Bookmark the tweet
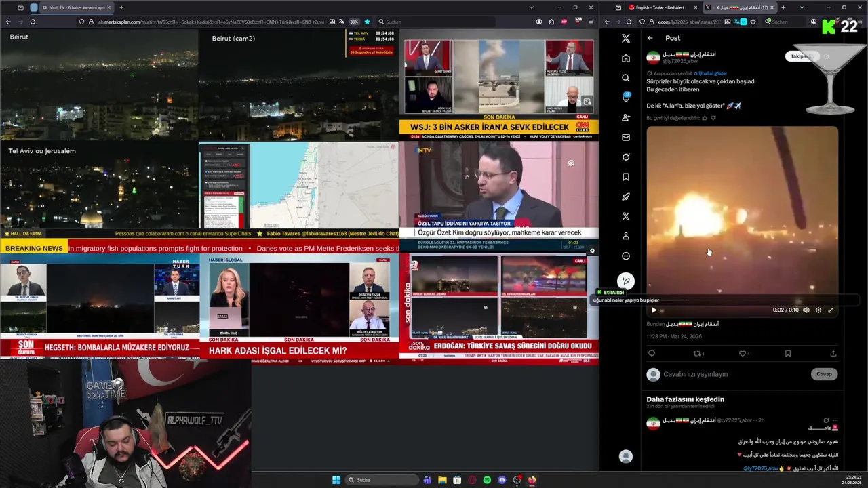The image size is (868, 488). click(x=788, y=353)
